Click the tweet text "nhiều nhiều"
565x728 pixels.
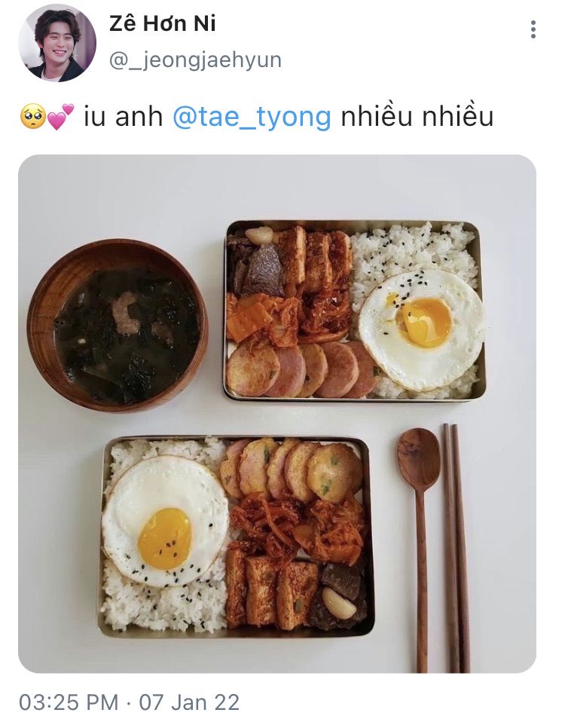pos(417,116)
